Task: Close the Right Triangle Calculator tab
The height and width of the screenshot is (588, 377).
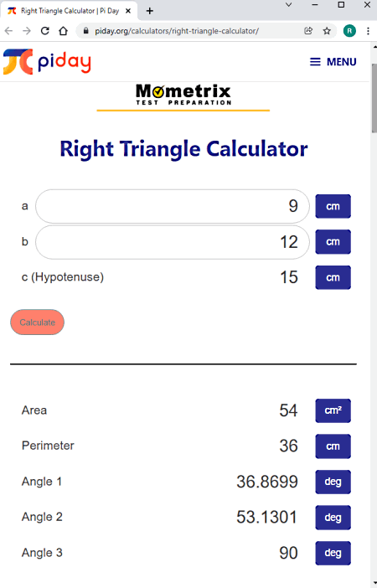Action: 128,11
